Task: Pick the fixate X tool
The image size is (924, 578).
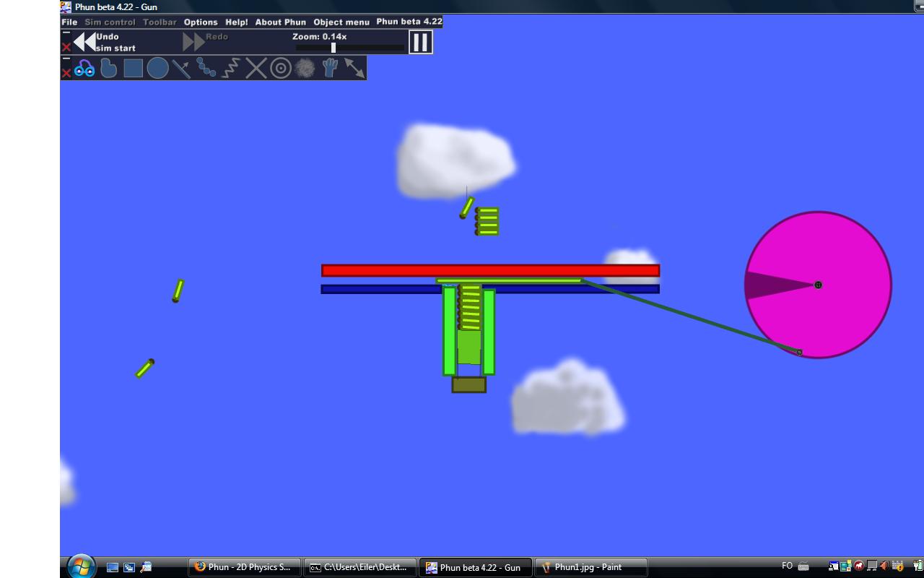Action: click(256, 69)
